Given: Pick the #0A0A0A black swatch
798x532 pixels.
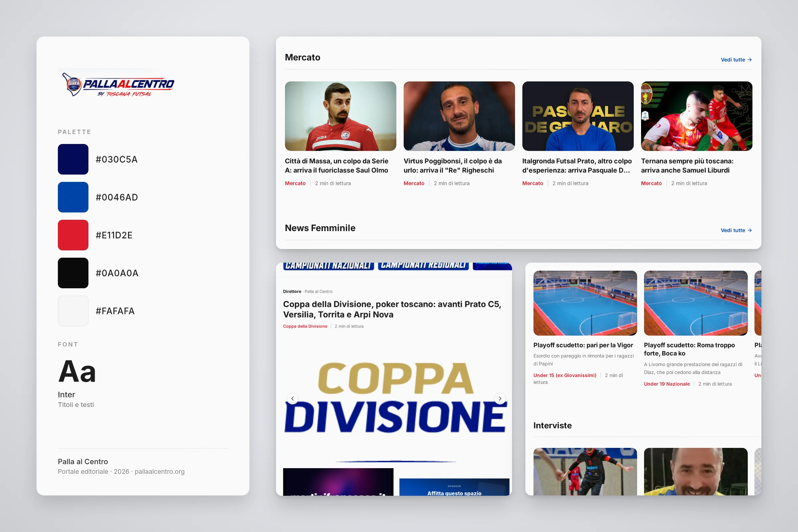Looking at the screenshot, I should [73, 273].
